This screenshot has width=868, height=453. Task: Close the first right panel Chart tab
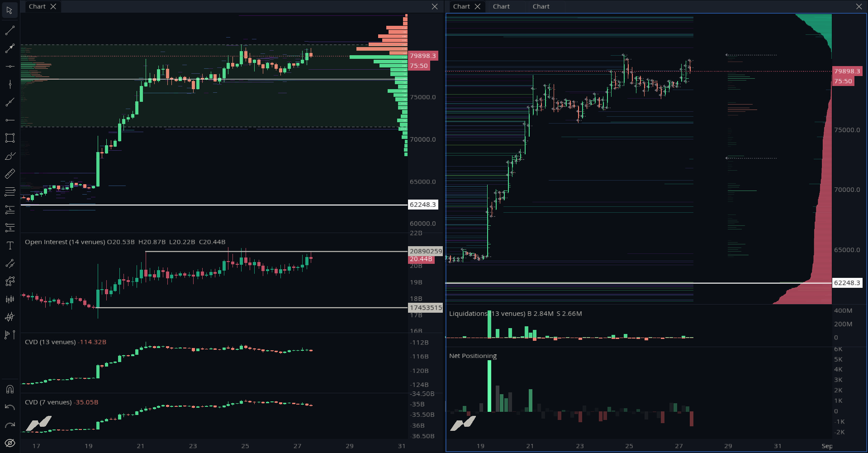478,6
